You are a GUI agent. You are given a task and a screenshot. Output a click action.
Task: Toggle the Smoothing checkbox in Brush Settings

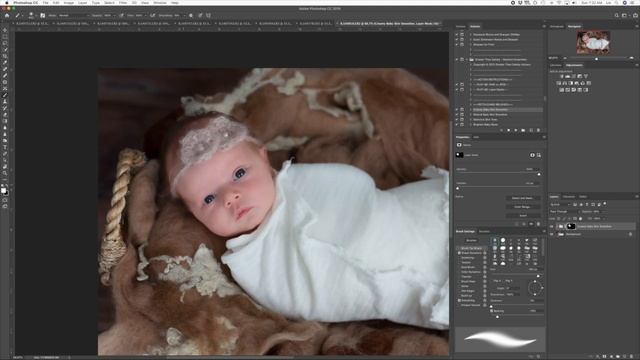click(x=459, y=300)
